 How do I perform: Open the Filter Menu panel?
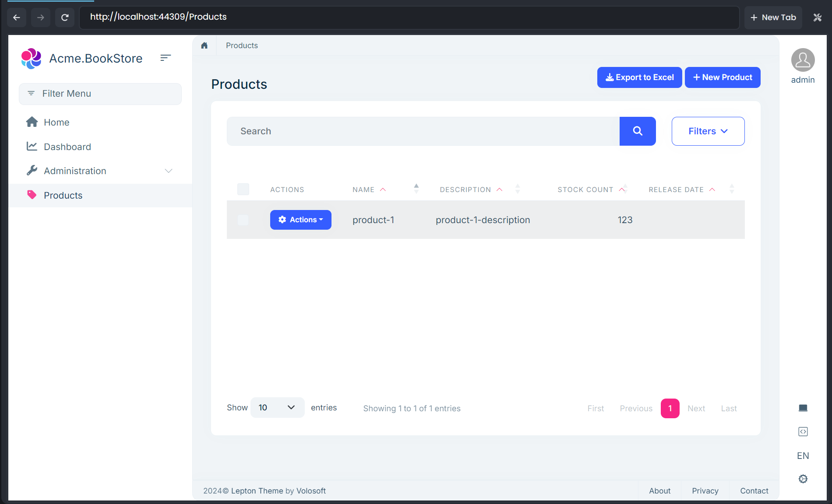[66, 94]
